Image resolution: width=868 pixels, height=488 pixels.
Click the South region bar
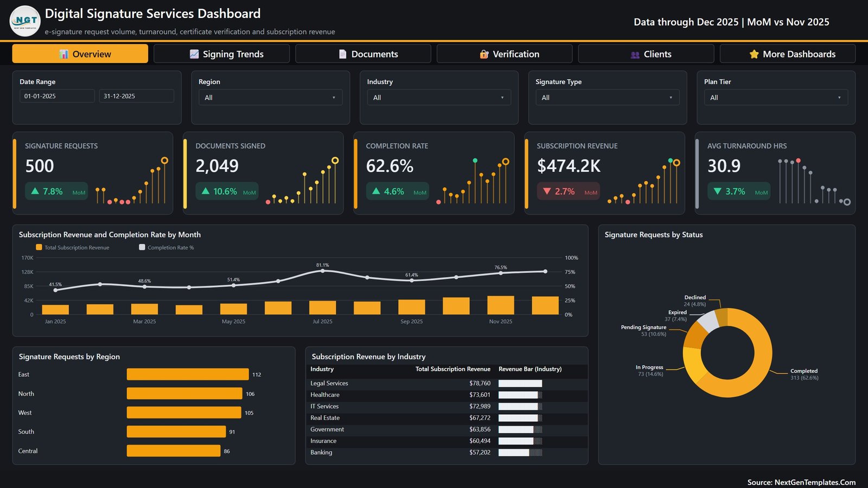(x=176, y=432)
